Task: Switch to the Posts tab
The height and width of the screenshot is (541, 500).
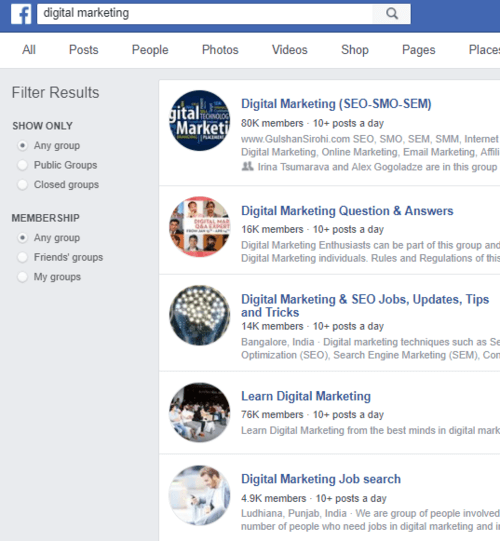Action: (84, 50)
